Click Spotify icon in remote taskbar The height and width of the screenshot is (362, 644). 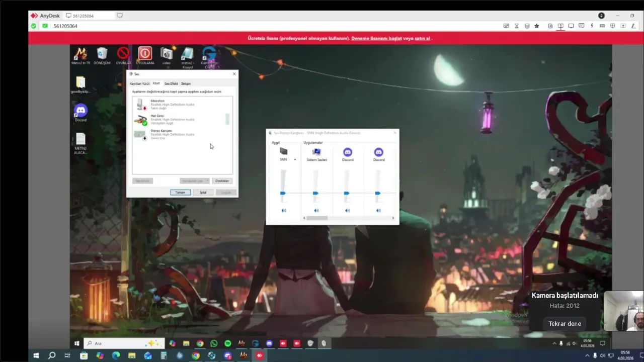tap(228, 343)
